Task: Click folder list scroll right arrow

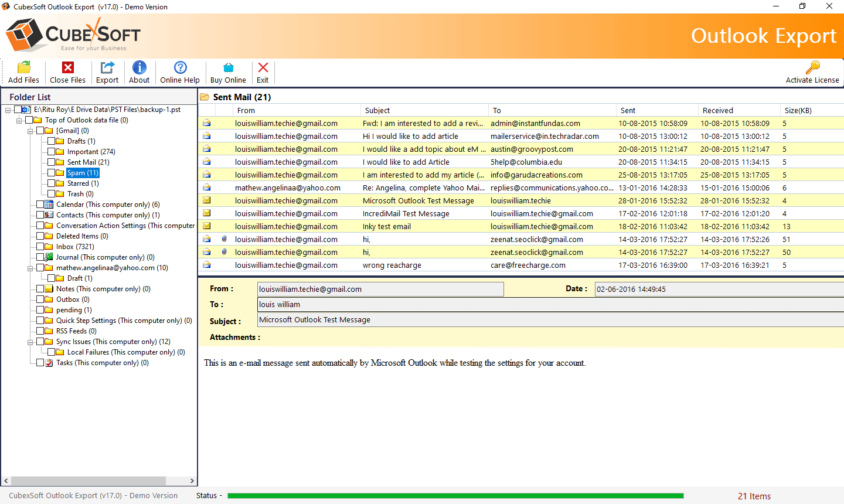Action: pos(192,481)
